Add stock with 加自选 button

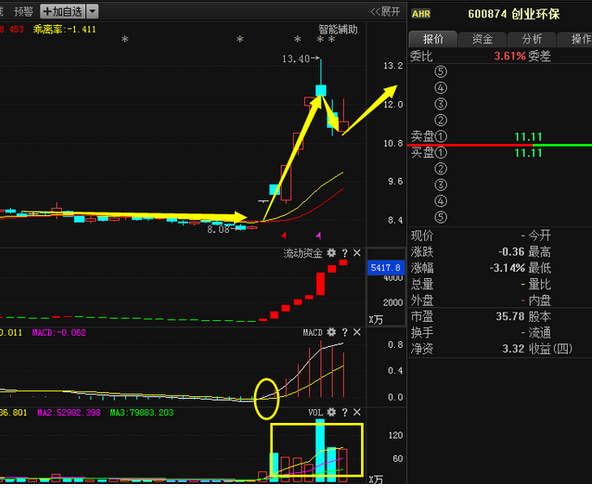(63, 11)
